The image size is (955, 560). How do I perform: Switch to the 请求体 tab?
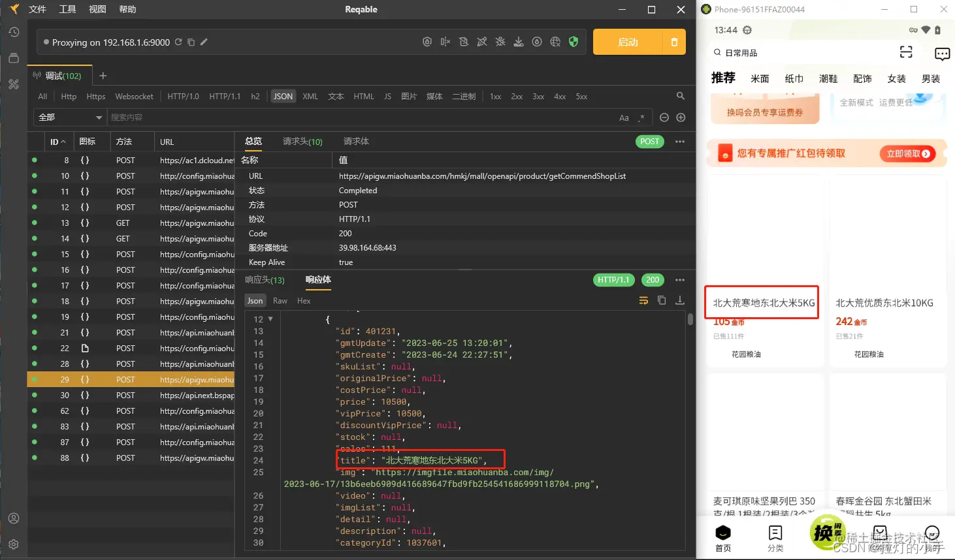356,141
